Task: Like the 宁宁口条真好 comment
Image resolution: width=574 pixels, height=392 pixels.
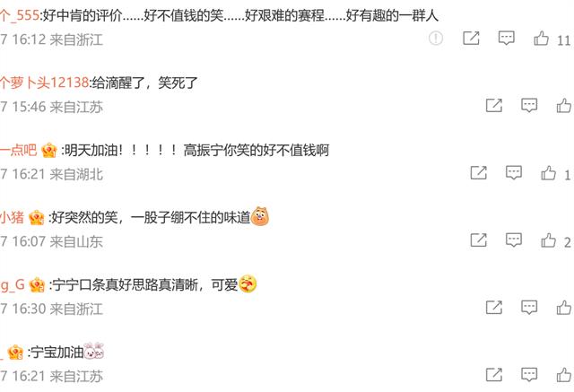Action: click(564, 308)
